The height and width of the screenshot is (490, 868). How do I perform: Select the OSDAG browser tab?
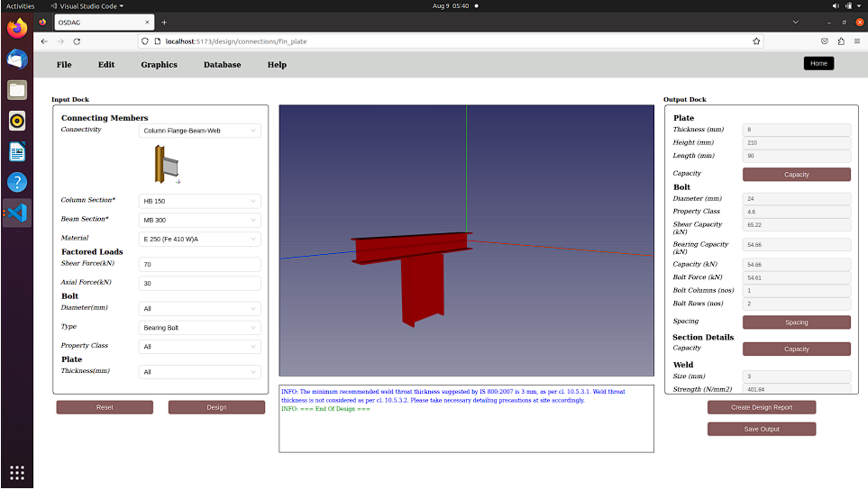[x=103, y=23]
